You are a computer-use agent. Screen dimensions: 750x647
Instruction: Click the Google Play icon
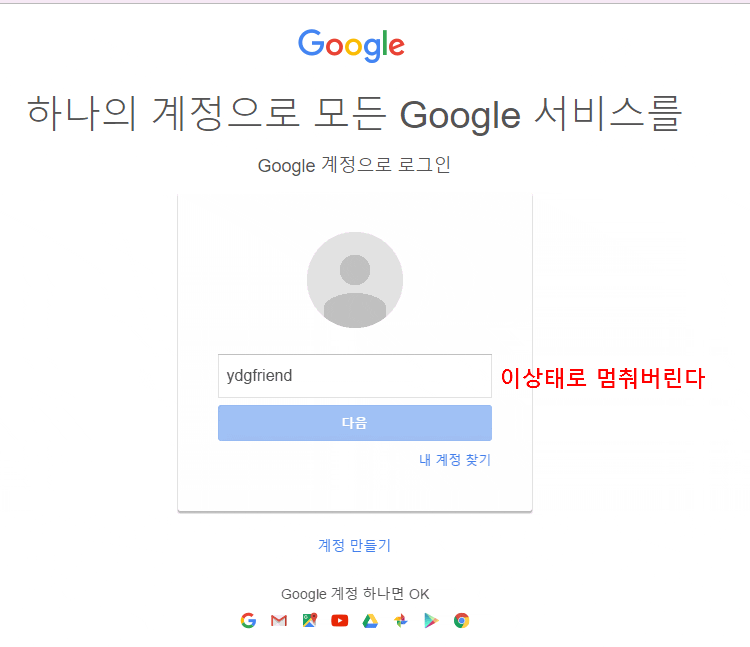point(431,621)
